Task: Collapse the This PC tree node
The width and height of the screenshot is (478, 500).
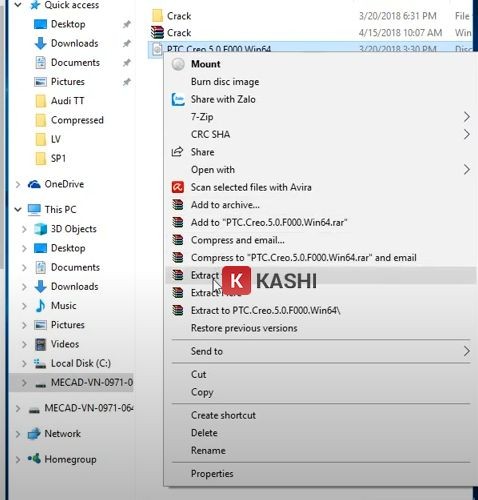Action: (x=18, y=209)
